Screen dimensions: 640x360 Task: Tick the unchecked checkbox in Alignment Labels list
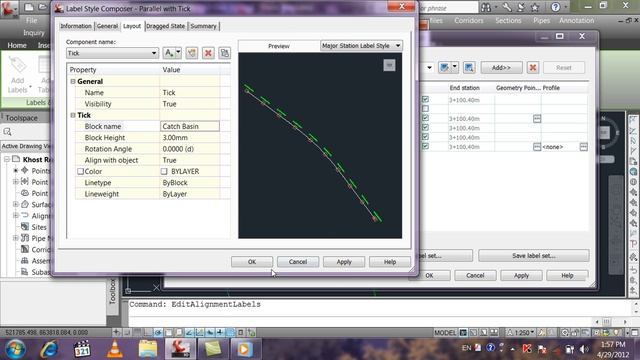coord(425,109)
